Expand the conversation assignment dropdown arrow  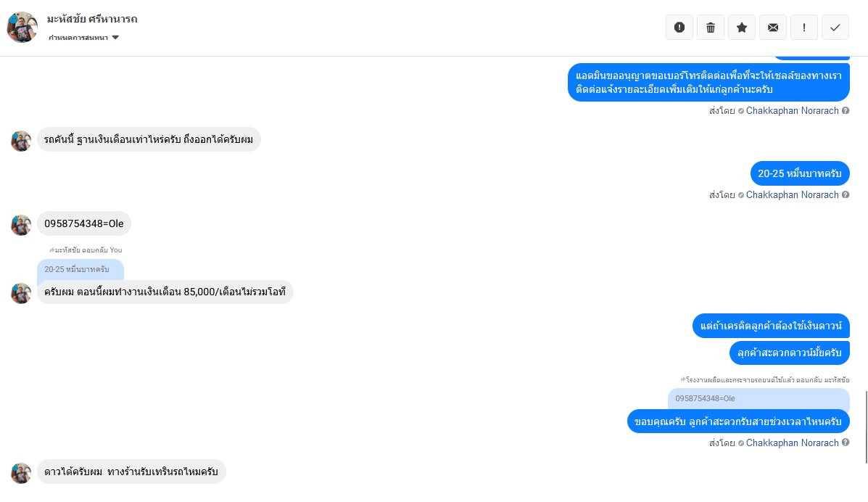(x=115, y=37)
